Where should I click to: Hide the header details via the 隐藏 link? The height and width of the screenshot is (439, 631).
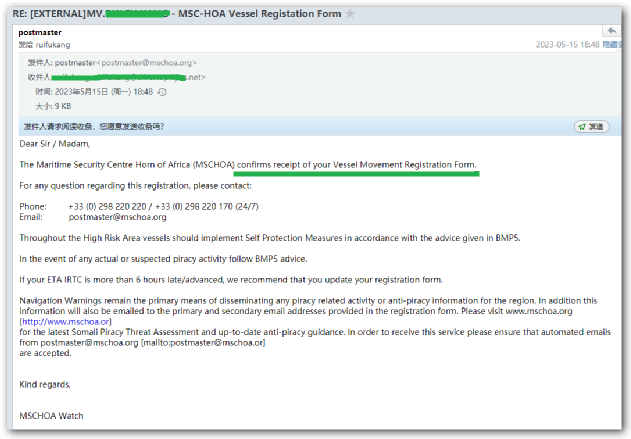coord(612,44)
